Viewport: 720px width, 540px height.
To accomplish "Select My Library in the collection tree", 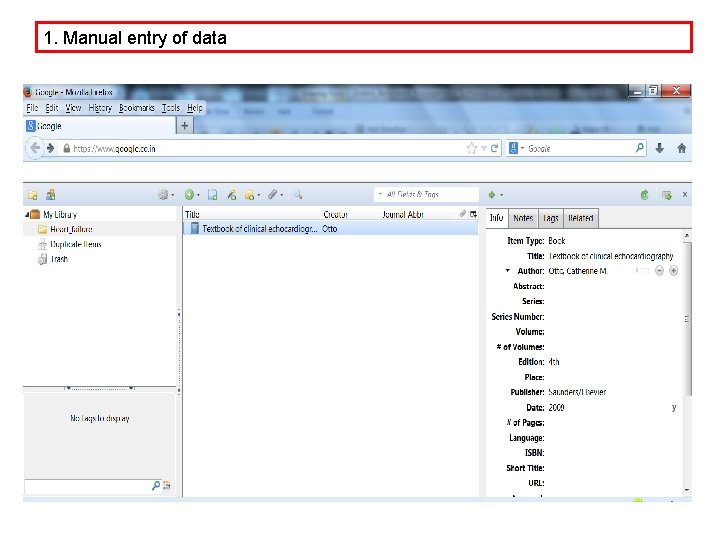I will 60,214.
